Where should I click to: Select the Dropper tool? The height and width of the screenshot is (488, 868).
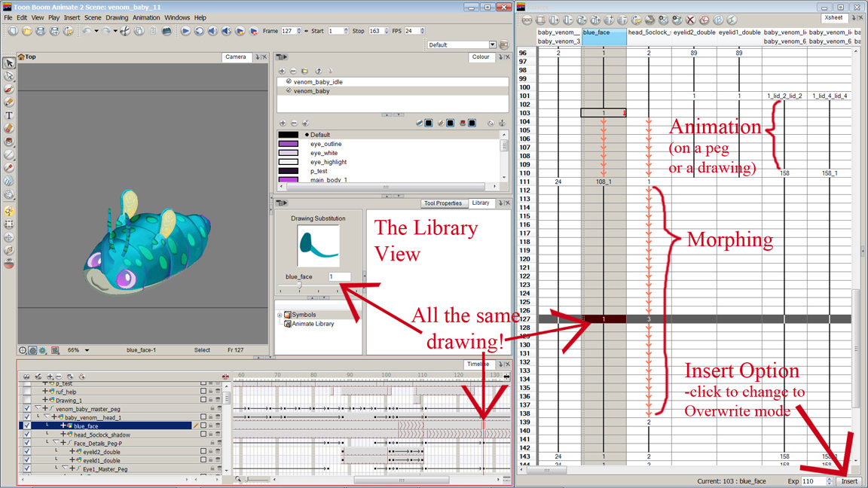pos(9,168)
